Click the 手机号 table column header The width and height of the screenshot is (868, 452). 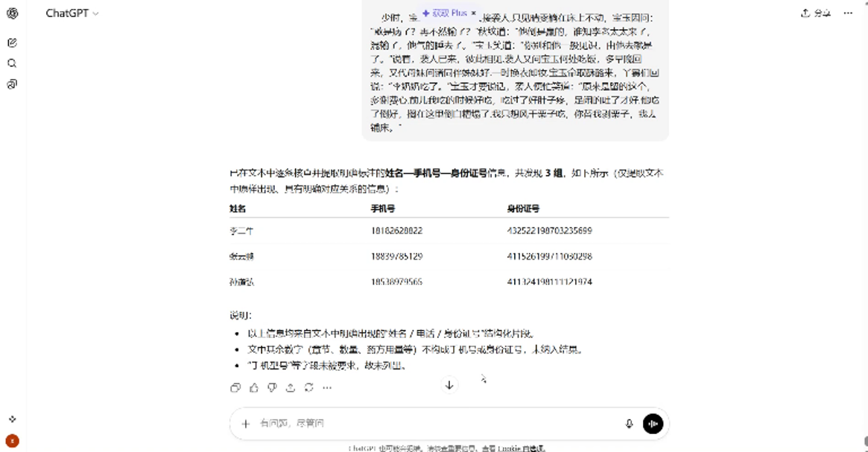coord(383,209)
